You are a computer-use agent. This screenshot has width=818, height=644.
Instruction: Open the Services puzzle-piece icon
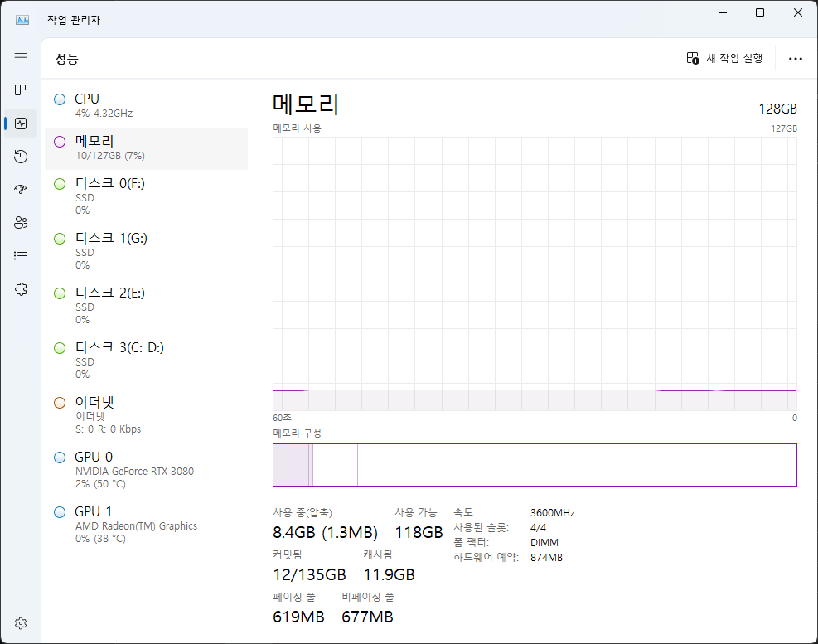click(x=21, y=288)
